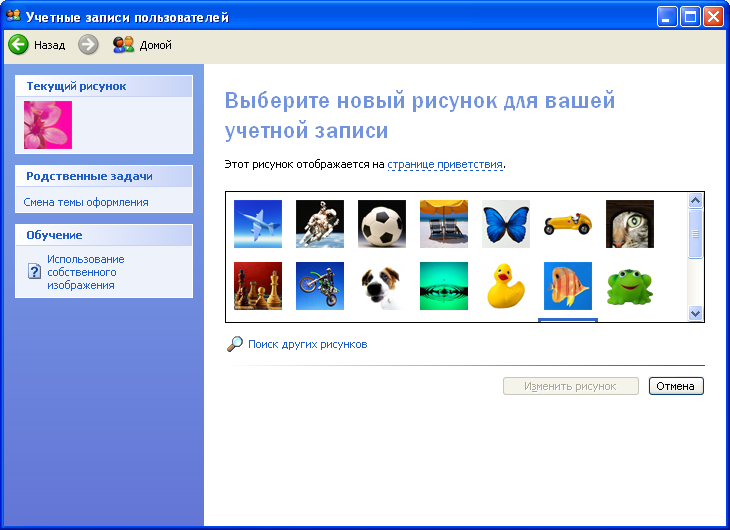
Task: Click the help question mark icon
Action: click(x=34, y=271)
